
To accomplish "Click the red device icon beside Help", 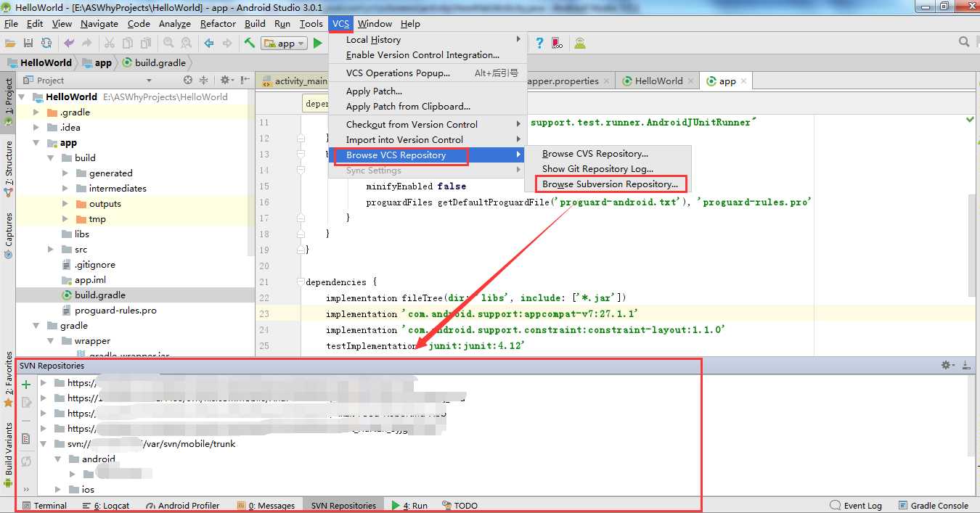I will (x=557, y=44).
